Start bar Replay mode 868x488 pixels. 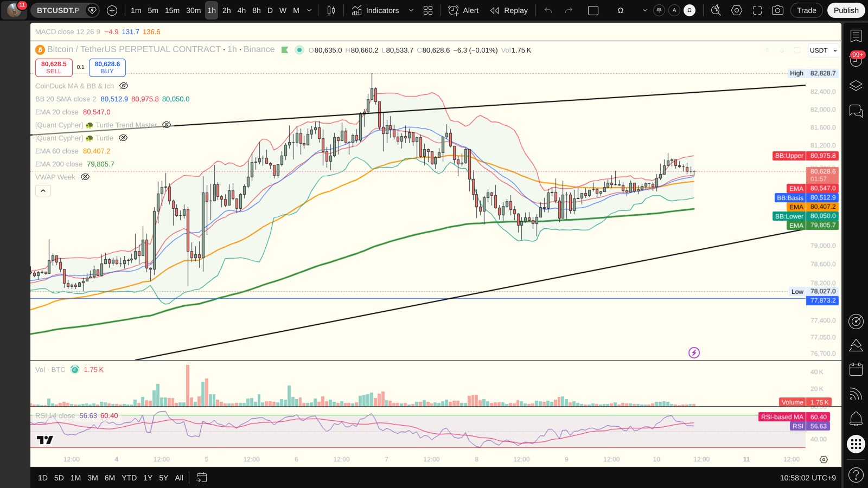(x=509, y=10)
